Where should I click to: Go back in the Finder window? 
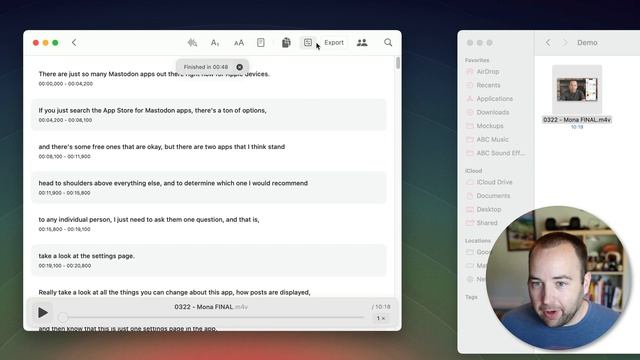(548, 42)
